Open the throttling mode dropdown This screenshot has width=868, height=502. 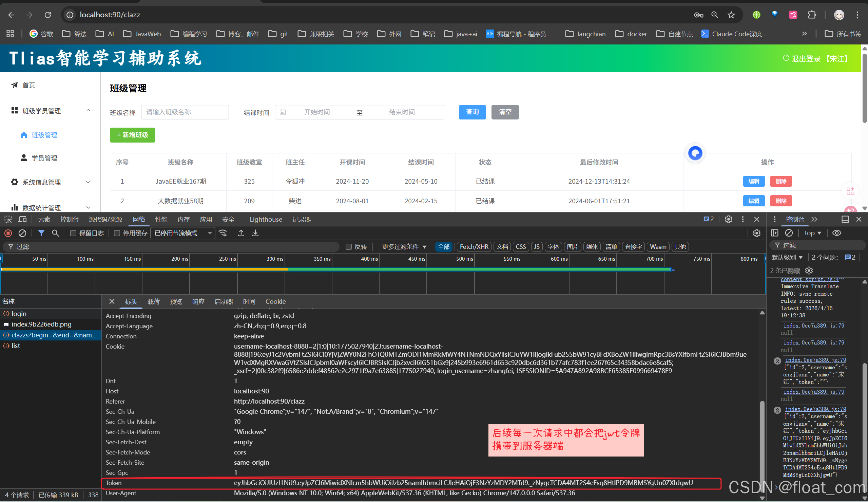pos(182,234)
